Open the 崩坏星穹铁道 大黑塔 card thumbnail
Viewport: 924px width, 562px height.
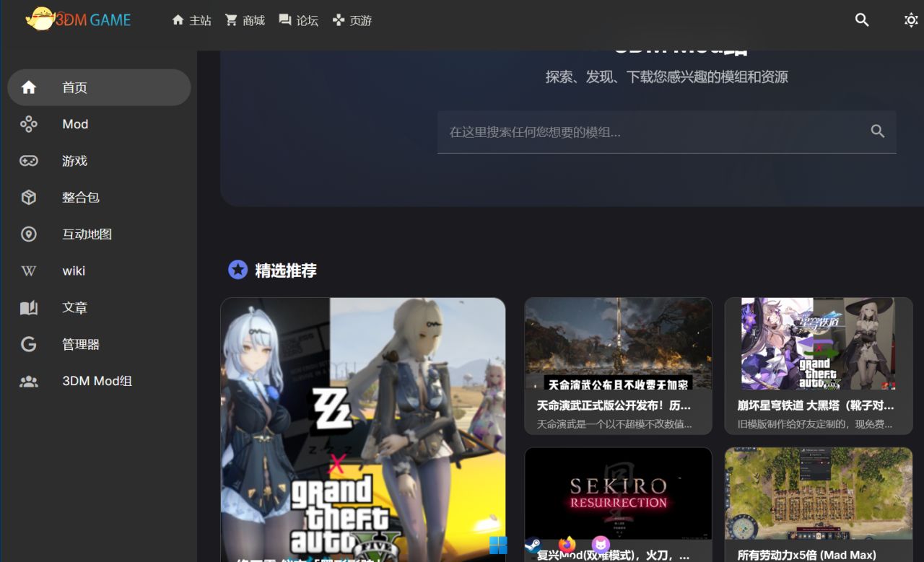click(819, 344)
